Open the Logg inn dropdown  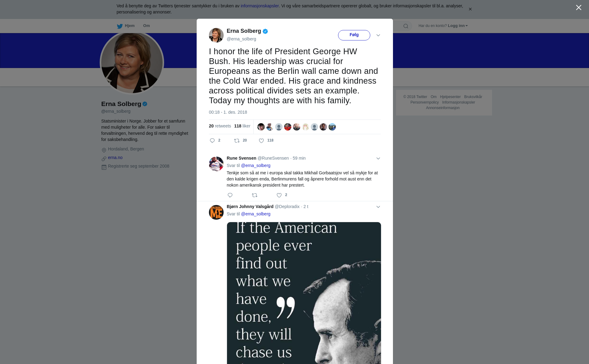pos(458,26)
